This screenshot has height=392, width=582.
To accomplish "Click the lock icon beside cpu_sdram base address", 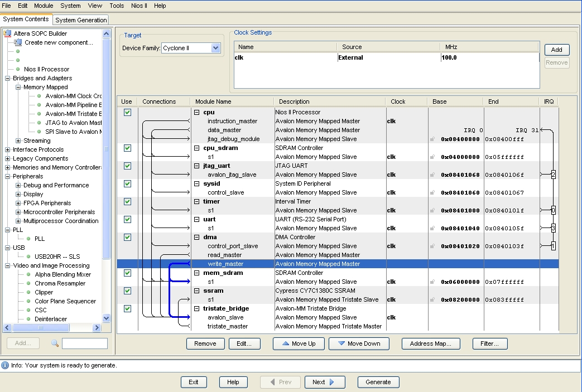I will tap(432, 157).
